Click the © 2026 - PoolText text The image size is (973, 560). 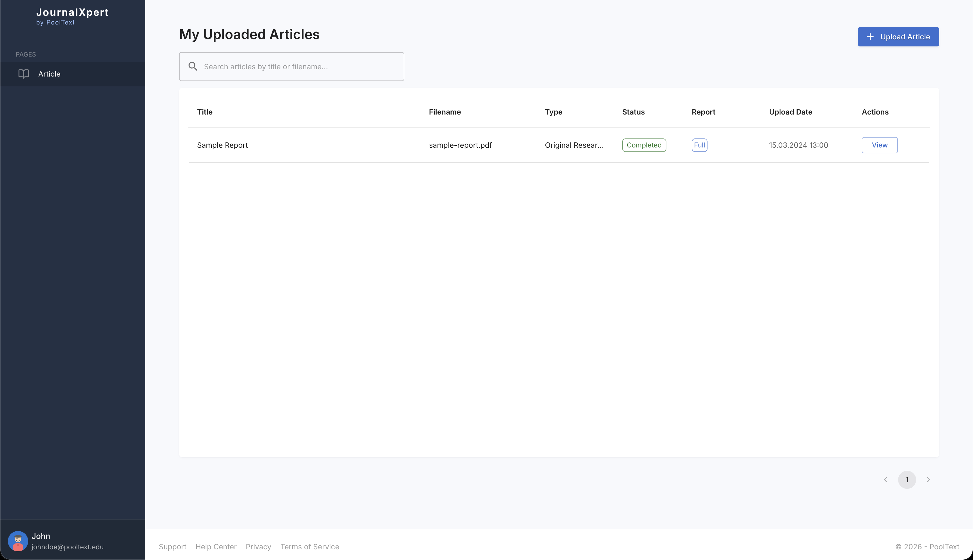coord(927,546)
